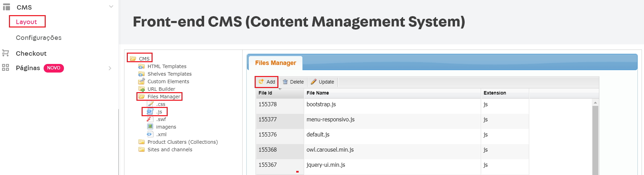Open Product Clusters (Collections) folder
The width and height of the screenshot is (644, 175).
click(182, 142)
